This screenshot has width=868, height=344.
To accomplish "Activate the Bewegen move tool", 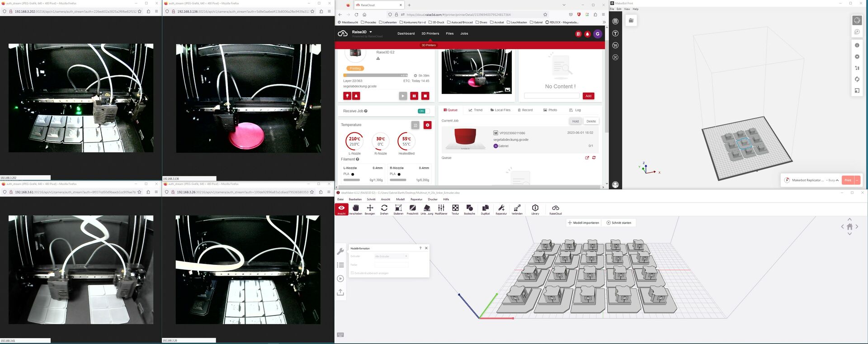I will [370, 209].
